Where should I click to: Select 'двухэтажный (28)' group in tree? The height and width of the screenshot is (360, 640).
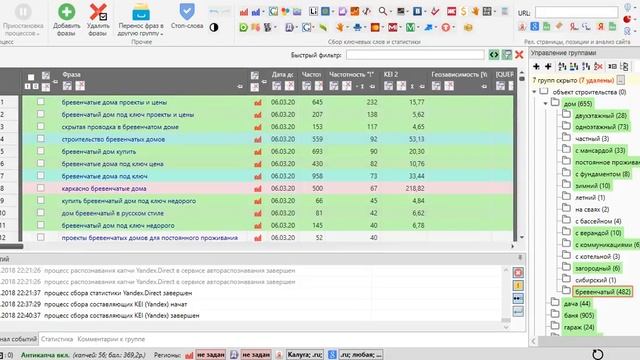[600, 116]
